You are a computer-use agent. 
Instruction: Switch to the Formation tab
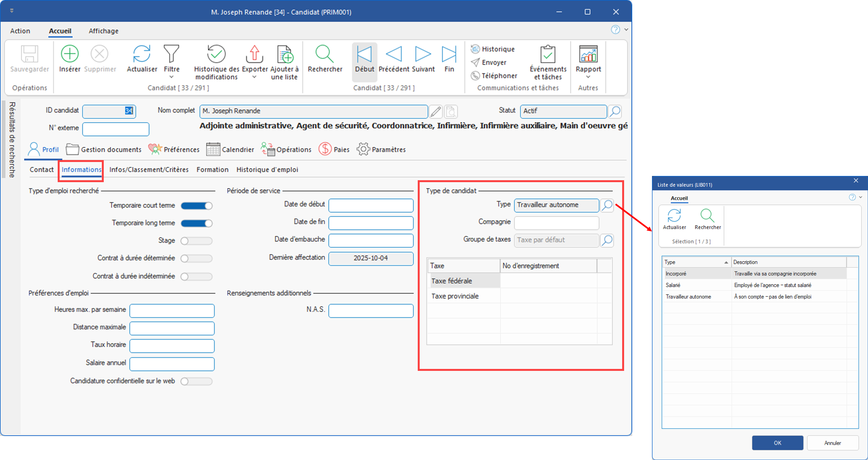(x=212, y=170)
